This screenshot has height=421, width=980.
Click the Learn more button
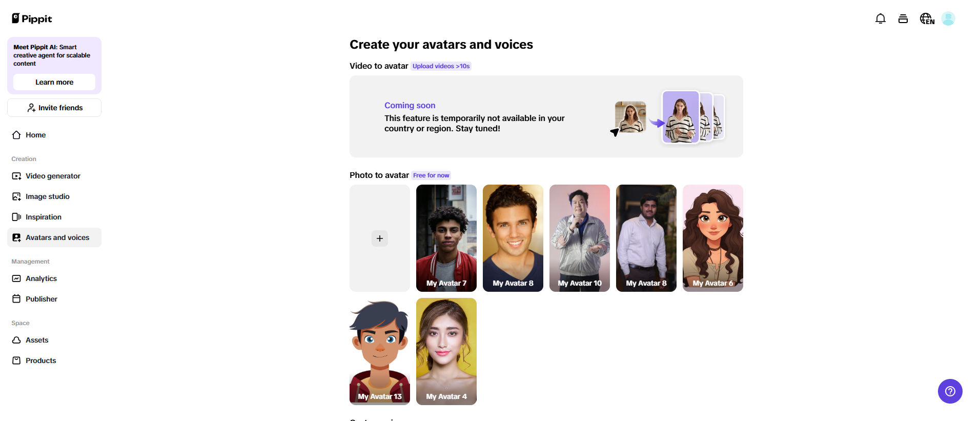54,82
